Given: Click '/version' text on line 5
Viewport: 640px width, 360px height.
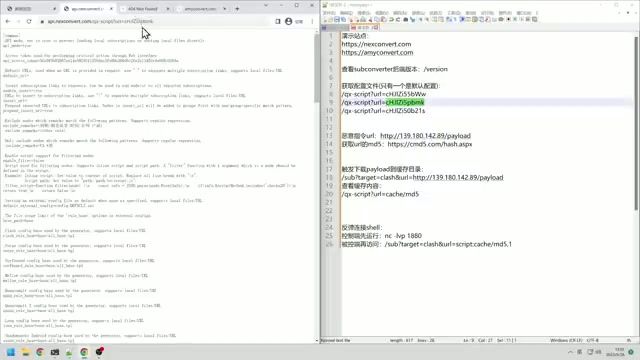Looking at the screenshot, I should tap(436, 69).
